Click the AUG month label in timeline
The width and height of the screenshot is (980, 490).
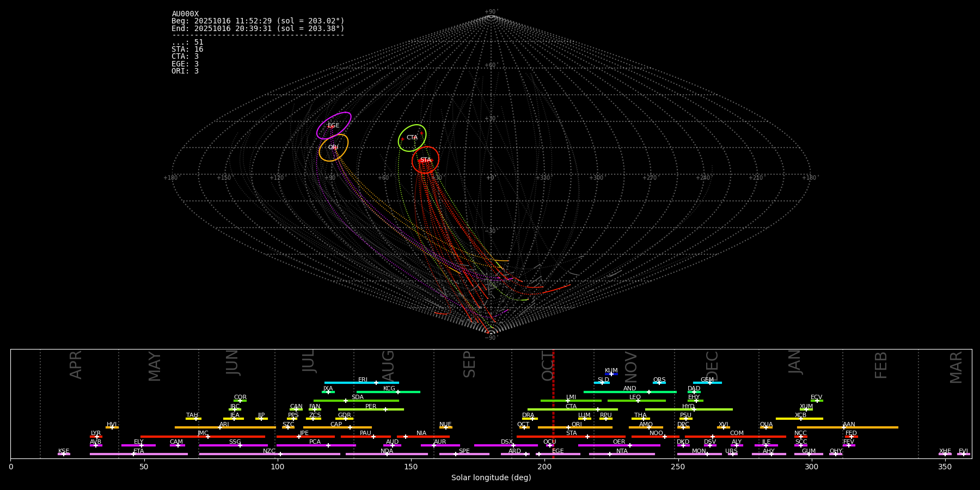(388, 365)
